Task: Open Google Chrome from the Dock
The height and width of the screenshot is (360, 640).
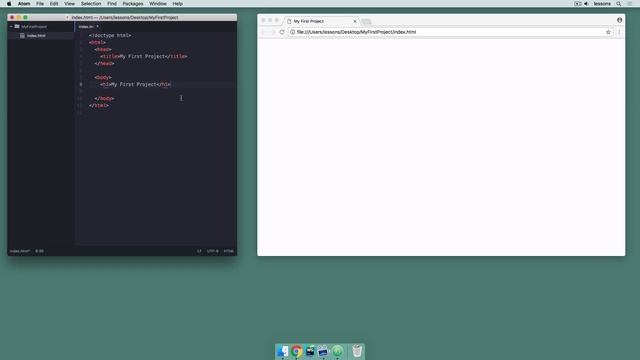Action: [x=297, y=351]
